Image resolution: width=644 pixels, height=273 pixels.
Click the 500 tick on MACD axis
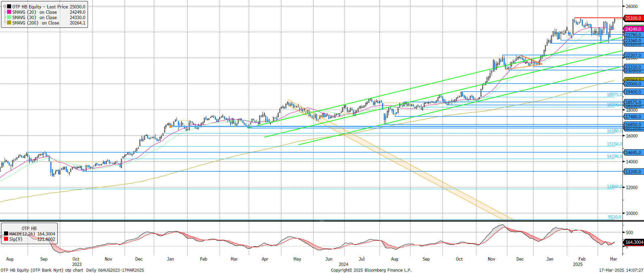629,232
